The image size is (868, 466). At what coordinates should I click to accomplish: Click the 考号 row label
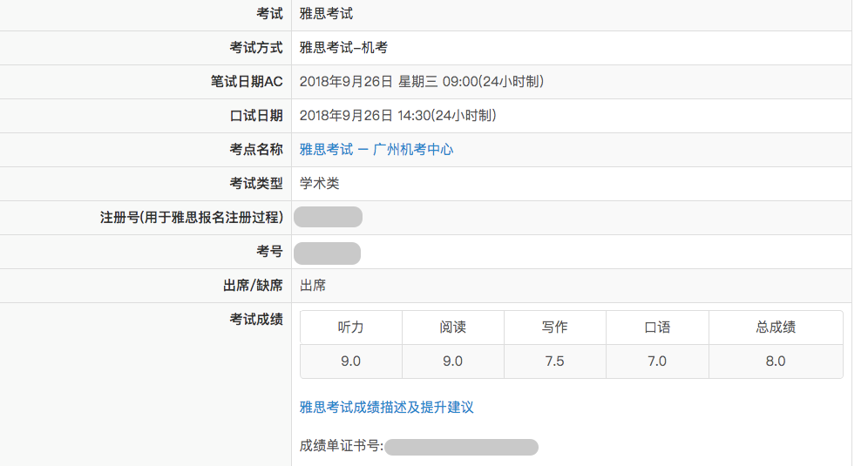point(269,251)
